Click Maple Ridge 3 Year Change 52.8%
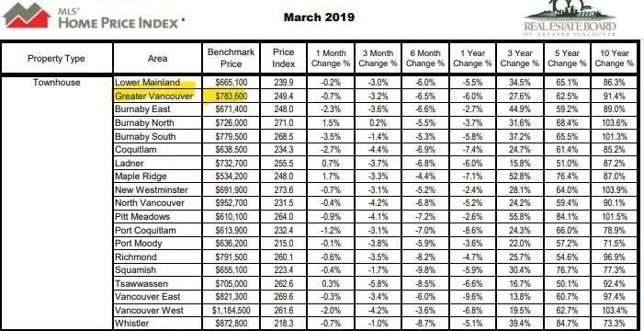Viewport: 644px width, 331px height. 520,177
